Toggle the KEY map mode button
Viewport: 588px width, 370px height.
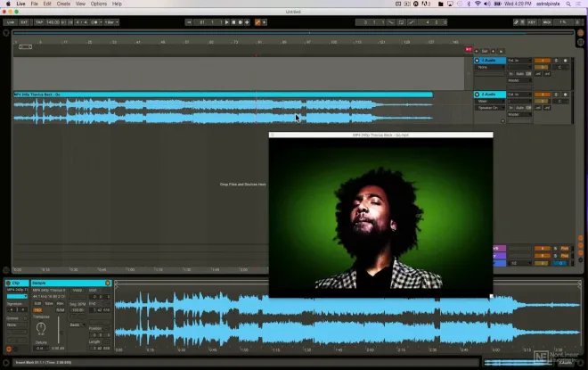[532, 22]
